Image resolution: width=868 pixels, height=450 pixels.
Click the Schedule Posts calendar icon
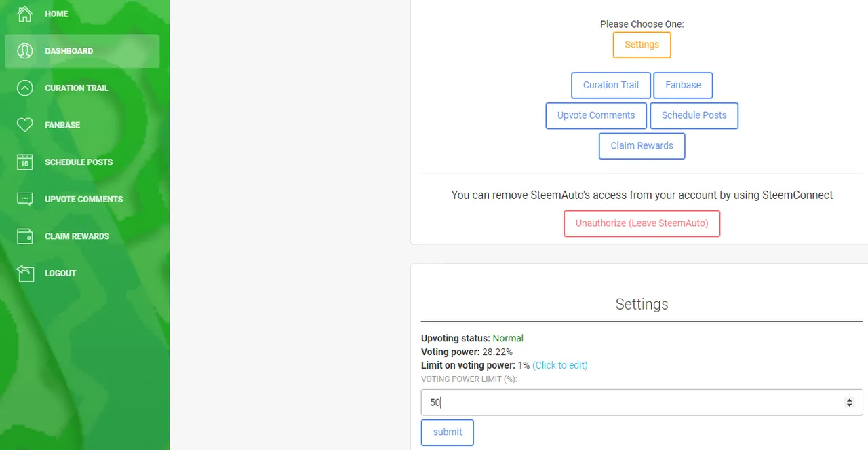pos(24,162)
